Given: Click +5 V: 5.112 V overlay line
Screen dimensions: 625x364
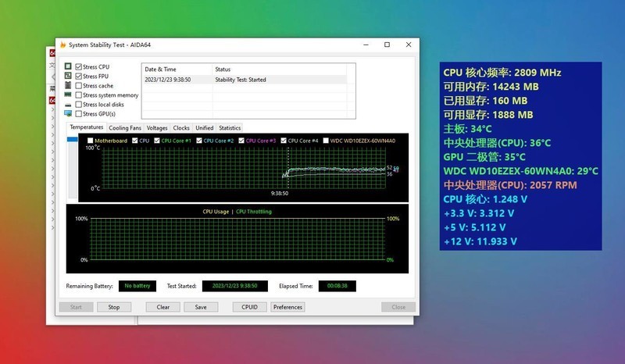Looking at the screenshot, I should tap(475, 227).
